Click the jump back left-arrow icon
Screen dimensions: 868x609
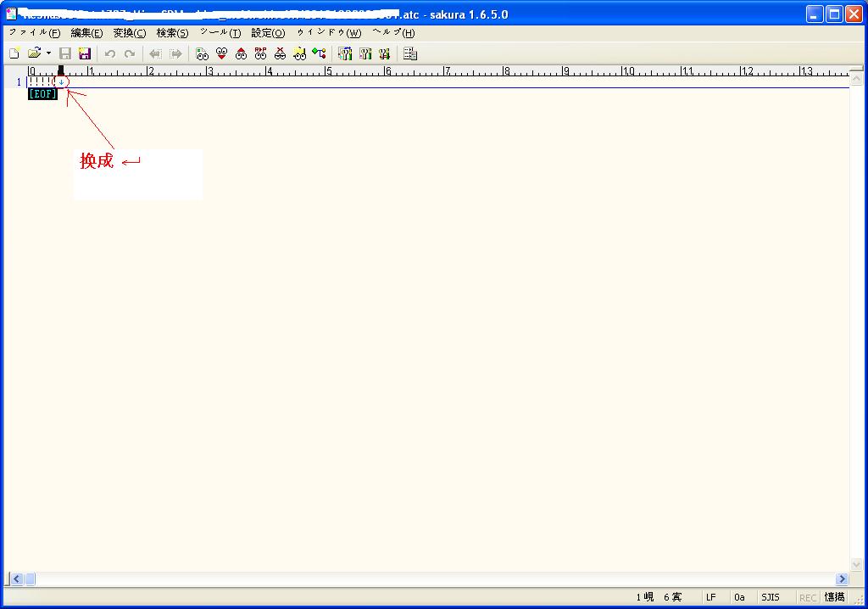(x=156, y=53)
